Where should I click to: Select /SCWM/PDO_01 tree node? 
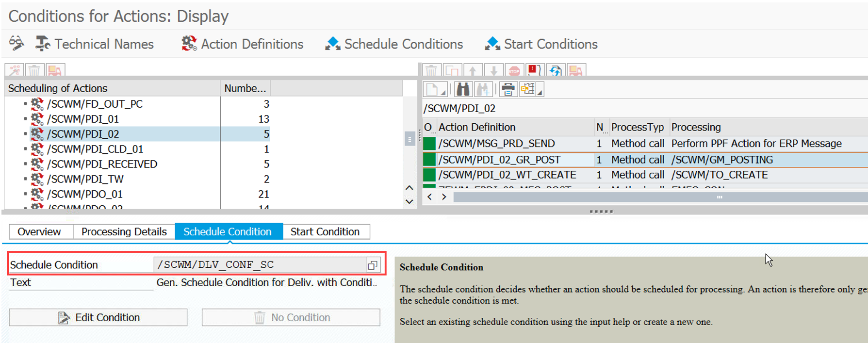(x=84, y=194)
